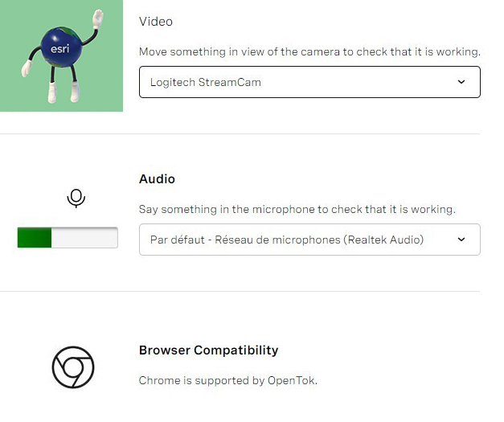Click the empty grey part of the audio meter
This screenshot has height=422, width=504.
click(84, 238)
